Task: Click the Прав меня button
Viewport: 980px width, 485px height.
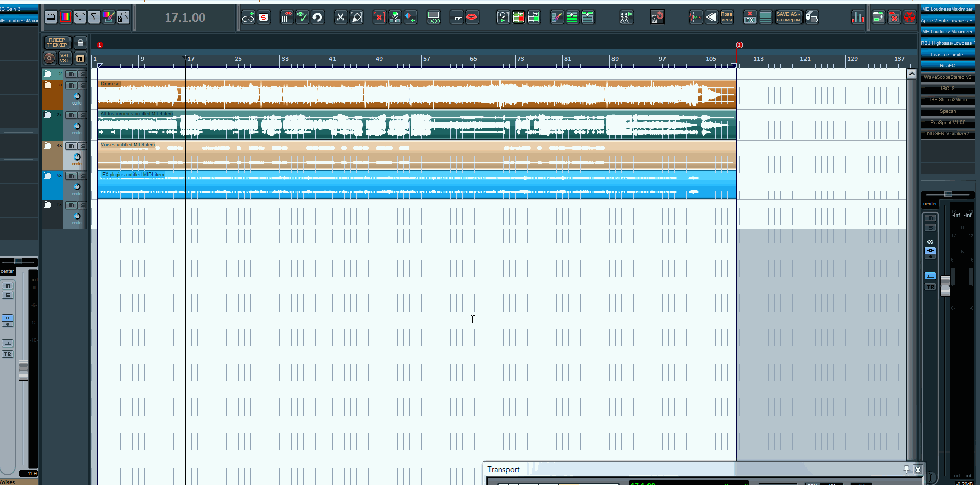Action: coord(727,18)
